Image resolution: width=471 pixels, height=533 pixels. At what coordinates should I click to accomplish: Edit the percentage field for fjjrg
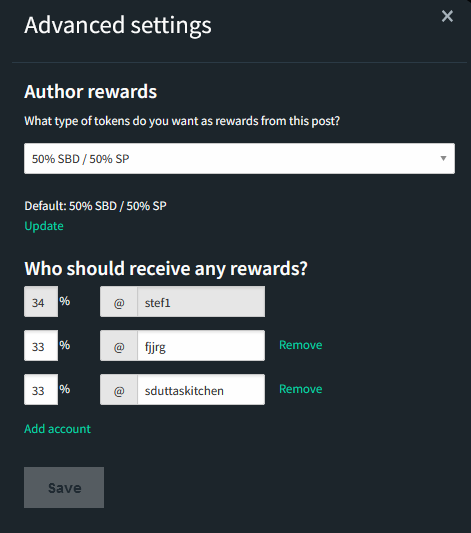click(41, 345)
